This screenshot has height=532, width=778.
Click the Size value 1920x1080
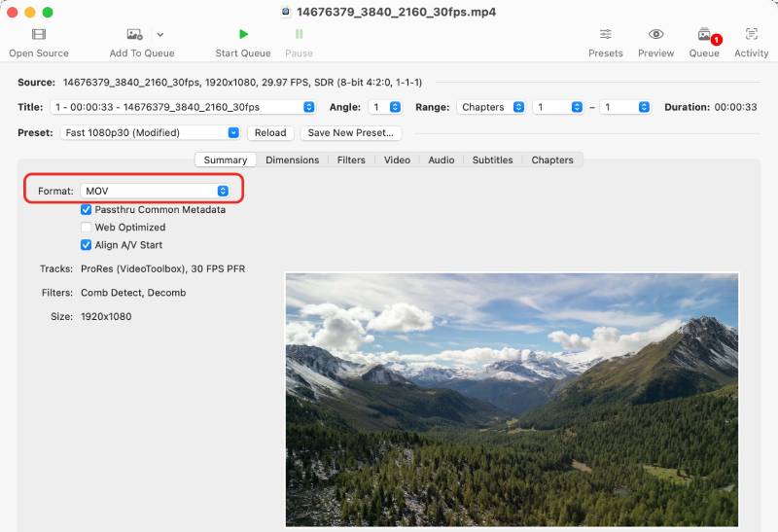[106, 317]
